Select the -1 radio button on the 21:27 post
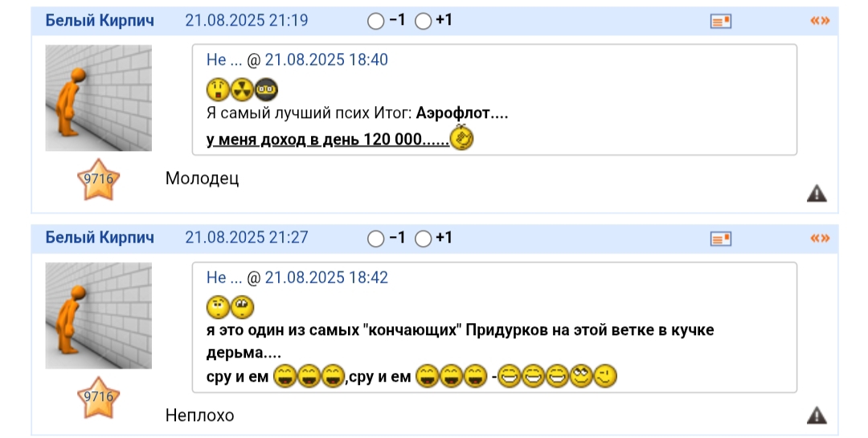 coord(375,239)
